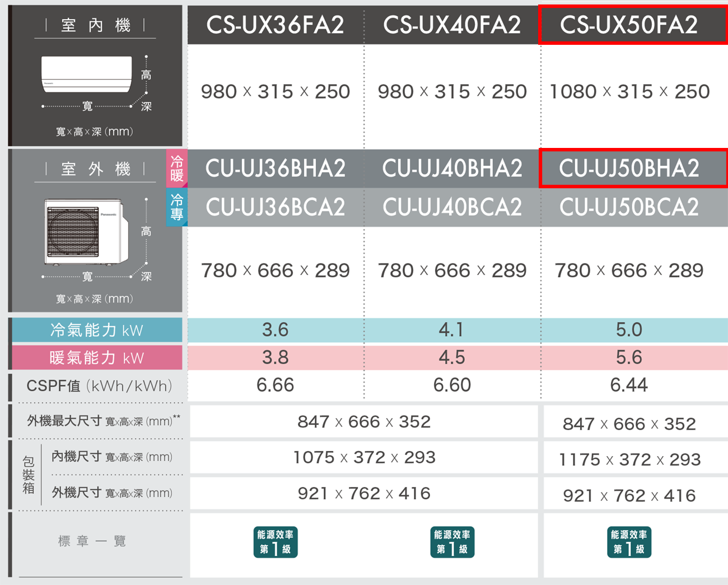The height and width of the screenshot is (585, 728).
Task: Click energy efficiency badge under CS-UX40FA2 column
Action: (x=452, y=542)
